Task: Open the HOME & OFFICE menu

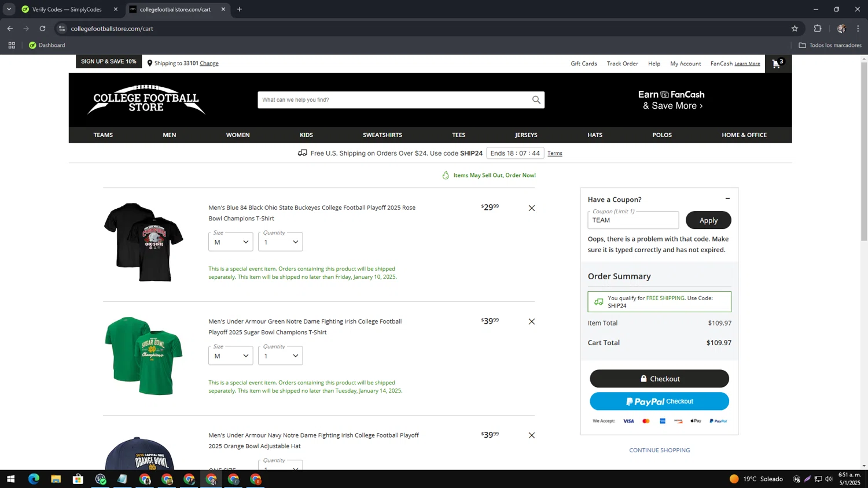Action: (744, 135)
